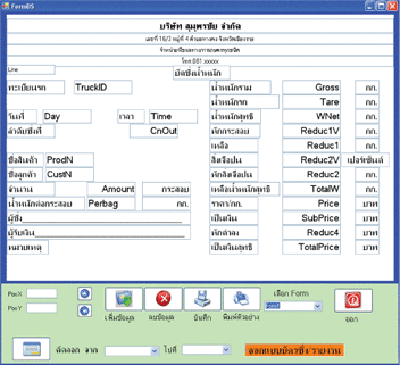Select the ProdN product name field
The height and width of the screenshot is (365, 400).
(x=69, y=160)
